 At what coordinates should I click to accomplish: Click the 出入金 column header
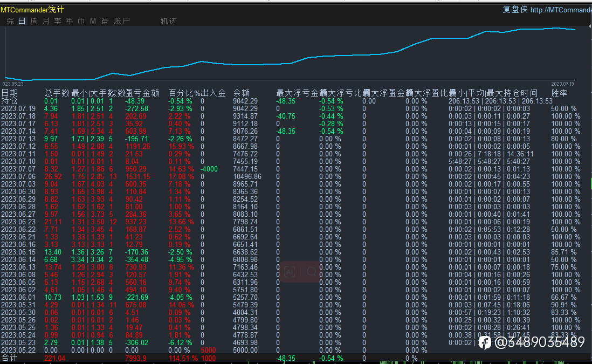pos(214,93)
